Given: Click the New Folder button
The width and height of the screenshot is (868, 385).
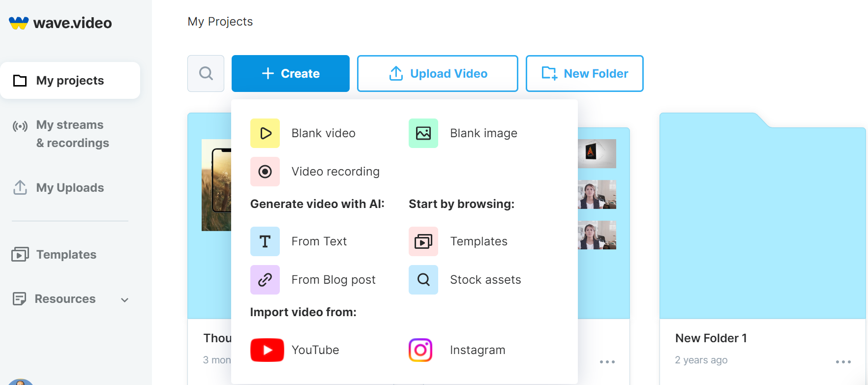Looking at the screenshot, I should 585,73.
